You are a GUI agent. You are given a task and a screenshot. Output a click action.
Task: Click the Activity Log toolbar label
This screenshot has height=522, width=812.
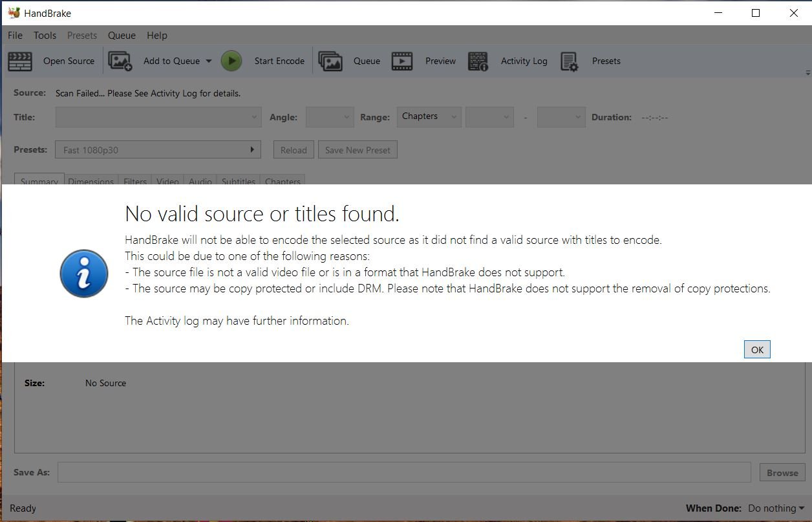coord(524,61)
